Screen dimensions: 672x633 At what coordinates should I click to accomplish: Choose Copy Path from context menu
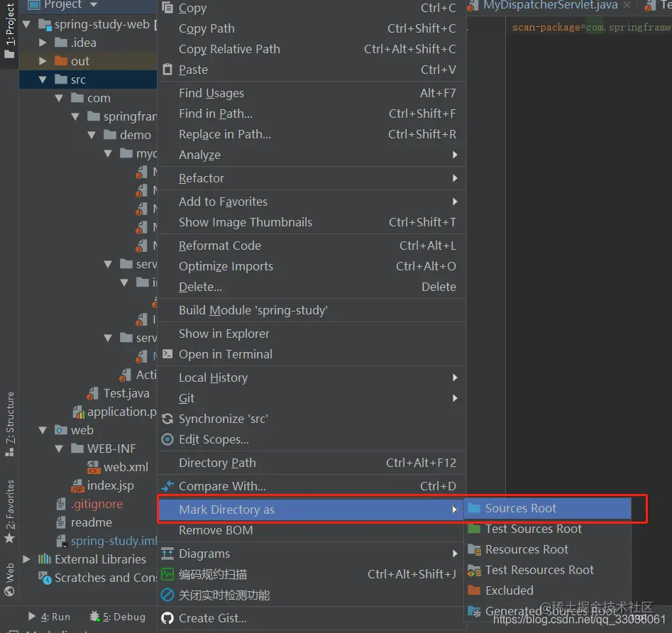tap(312, 28)
